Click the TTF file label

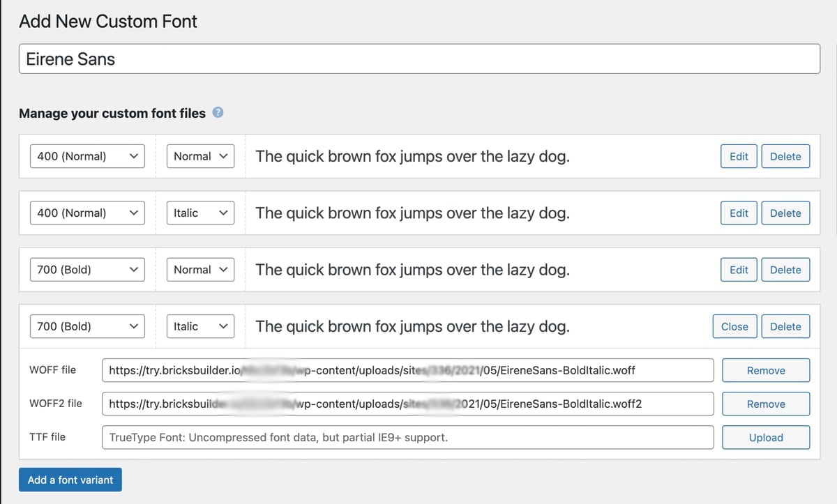tap(47, 436)
